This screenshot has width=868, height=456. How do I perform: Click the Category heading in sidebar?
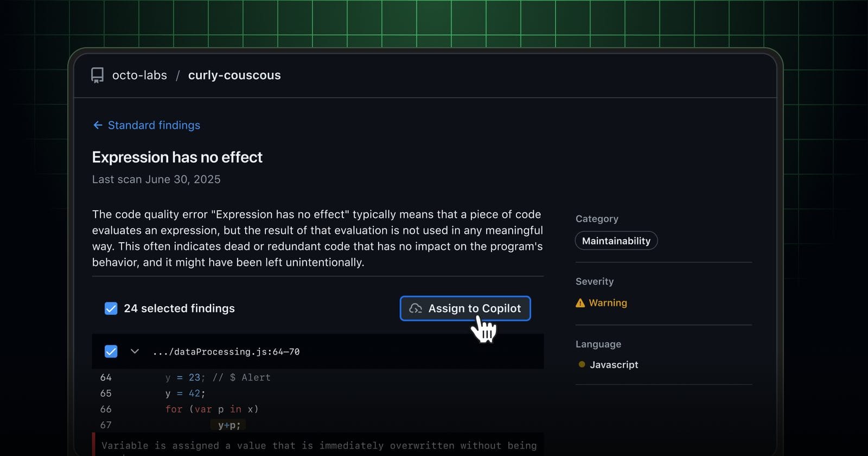tap(597, 219)
